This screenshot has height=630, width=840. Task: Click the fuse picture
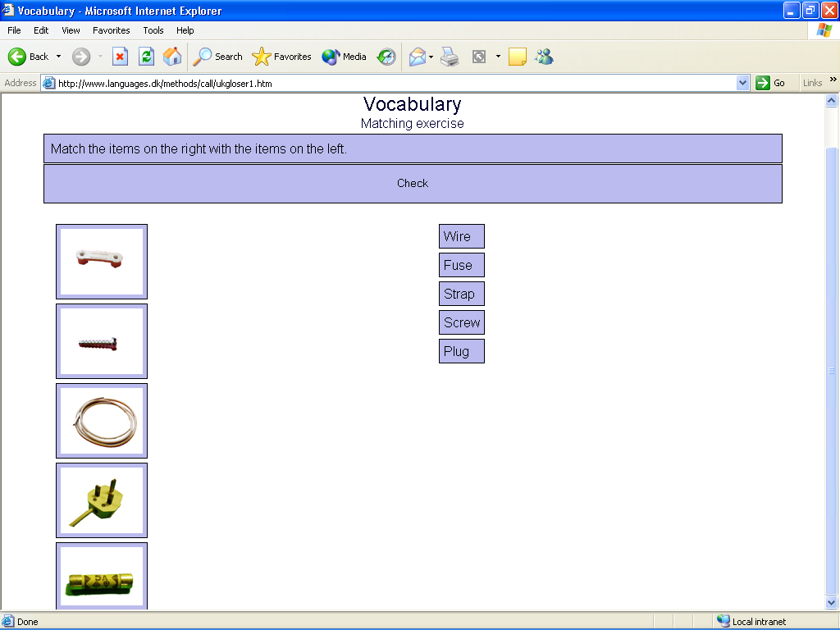(x=102, y=577)
